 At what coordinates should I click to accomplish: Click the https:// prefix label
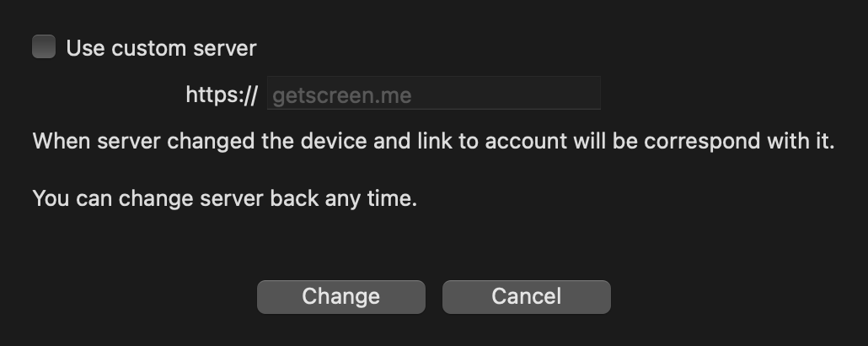point(221,95)
